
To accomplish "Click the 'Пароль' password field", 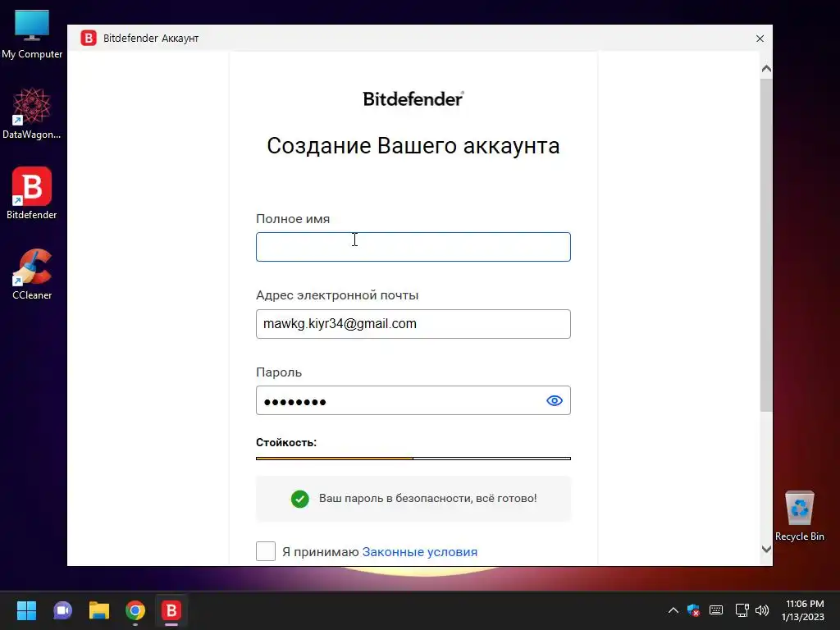I will (413, 400).
